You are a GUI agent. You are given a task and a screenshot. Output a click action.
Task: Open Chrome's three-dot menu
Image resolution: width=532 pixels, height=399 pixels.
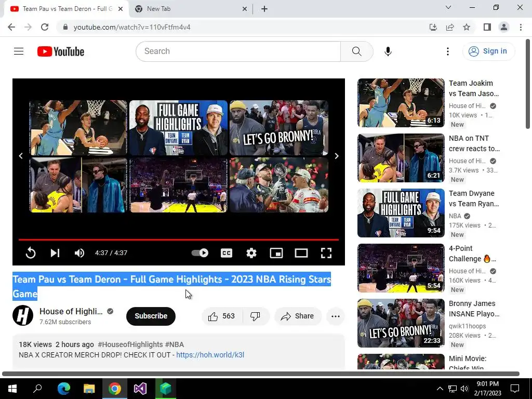pos(521,27)
